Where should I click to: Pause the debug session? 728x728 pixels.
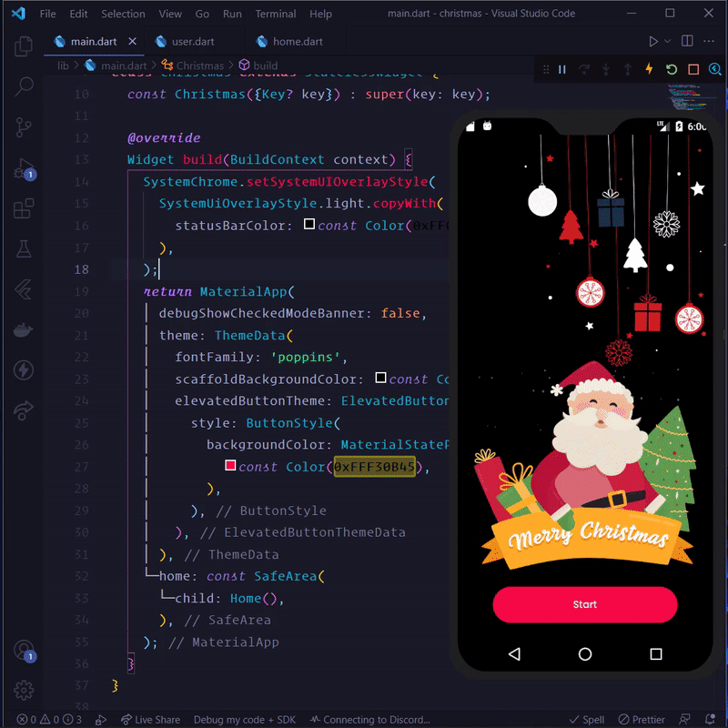pos(562,70)
